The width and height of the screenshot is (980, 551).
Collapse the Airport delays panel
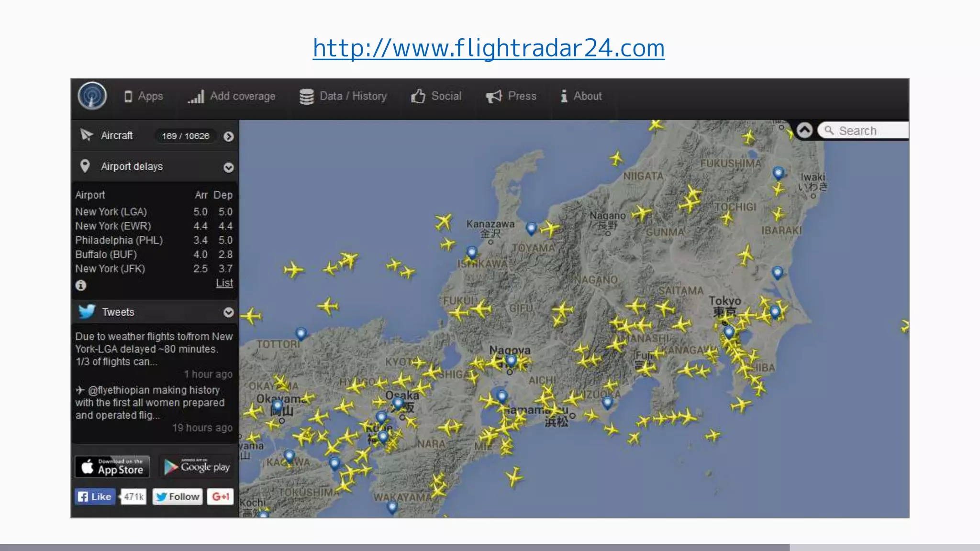pyautogui.click(x=229, y=167)
